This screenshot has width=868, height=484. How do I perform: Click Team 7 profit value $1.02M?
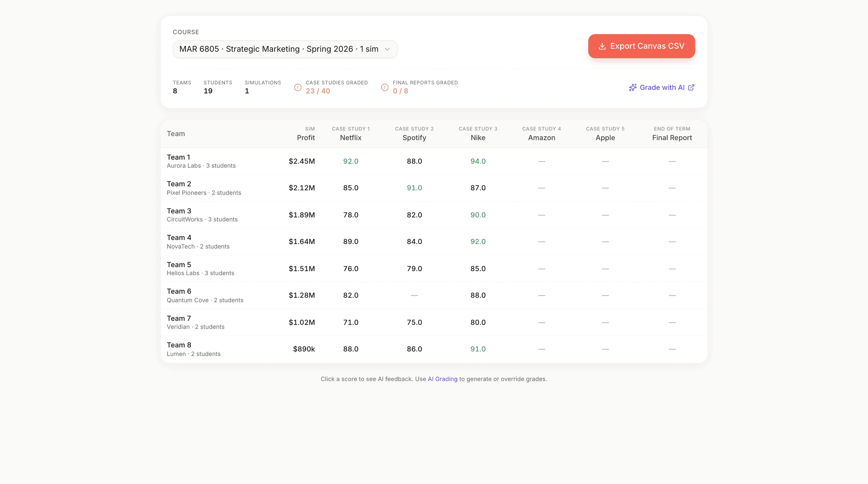tap(302, 322)
